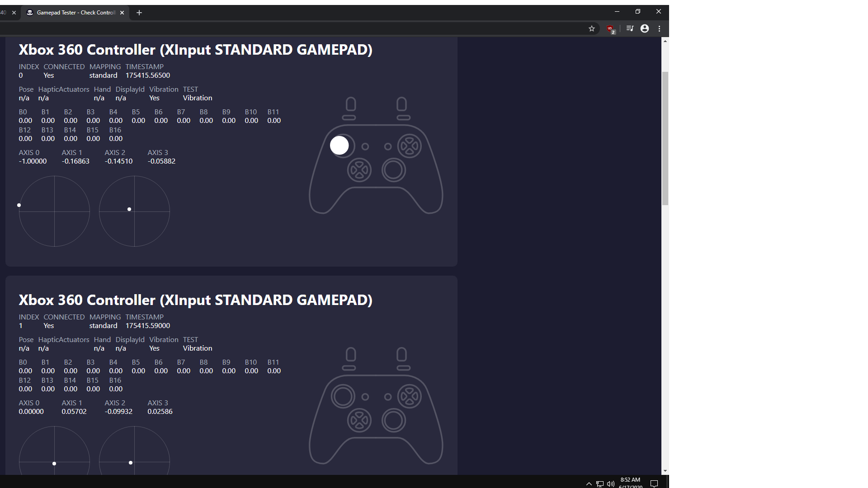
Task: Click the left stick on second gamepad diagram
Action: point(343,396)
